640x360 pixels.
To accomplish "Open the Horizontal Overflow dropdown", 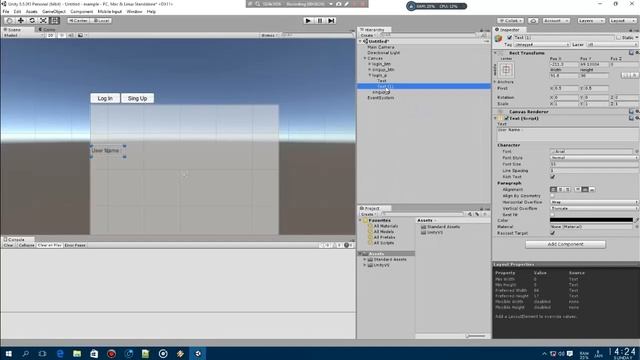I will (x=594, y=202).
